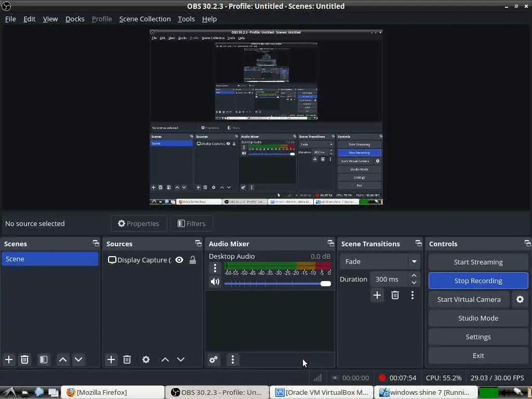Open the File menu
Image resolution: width=532 pixels, height=399 pixels.
tap(10, 19)
